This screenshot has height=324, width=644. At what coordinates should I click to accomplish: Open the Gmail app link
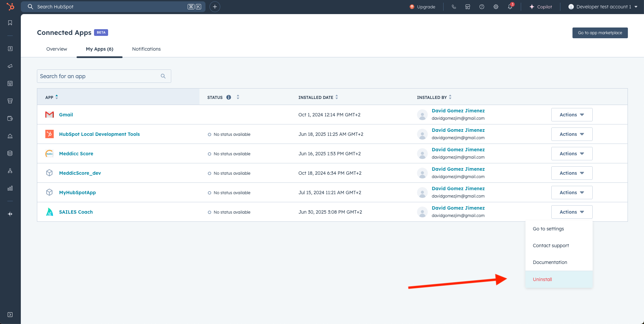(66, 115)
